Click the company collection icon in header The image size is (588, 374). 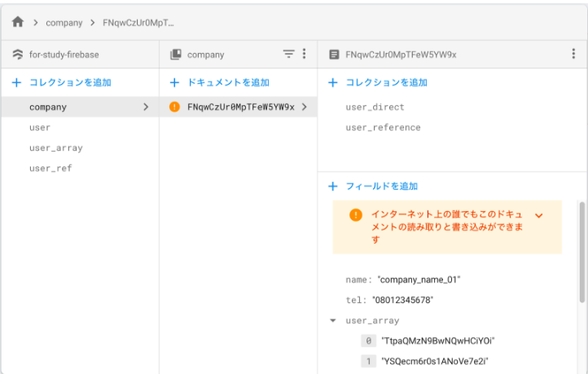[175, 55]
